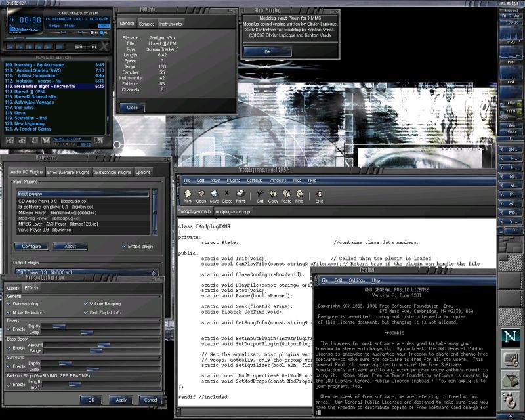525x420 pixels.
Task: Switch to the Effects tab in Modplug Configuration
Action: [x=31, y=288]
